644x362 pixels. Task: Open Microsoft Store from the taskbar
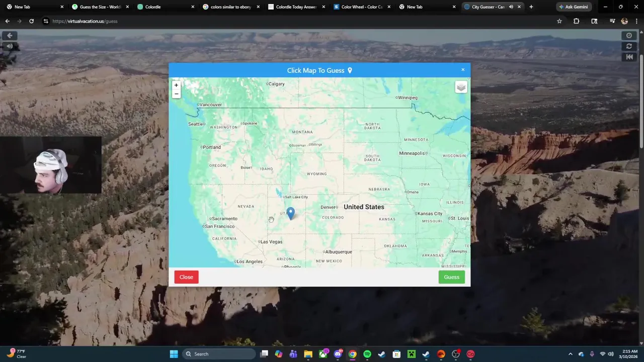[x=396, y=354]
